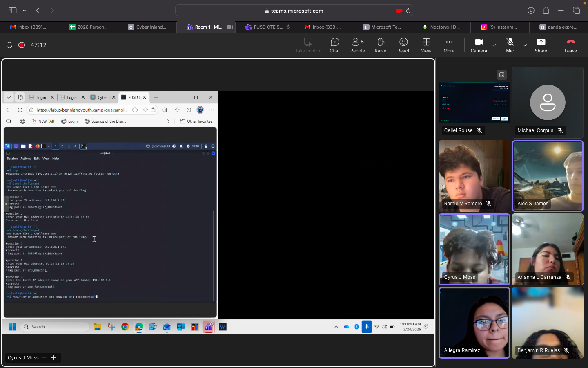588x368 pixels.
Task: Click the Share screen icon
Action: click(541, 45)
